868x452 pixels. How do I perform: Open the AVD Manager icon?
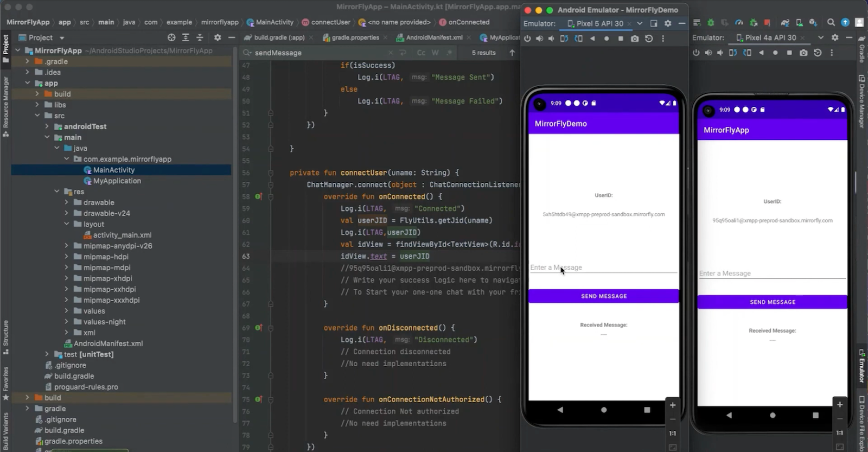click(799, 22)
